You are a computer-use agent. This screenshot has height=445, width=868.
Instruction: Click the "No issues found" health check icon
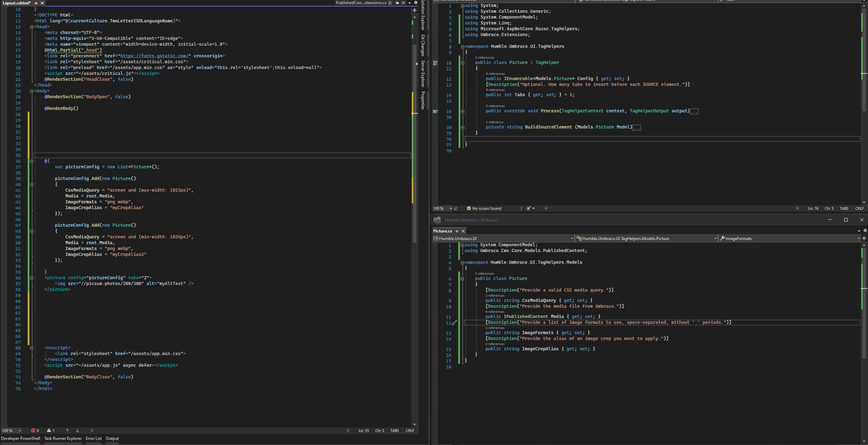(x=468, y=208)
